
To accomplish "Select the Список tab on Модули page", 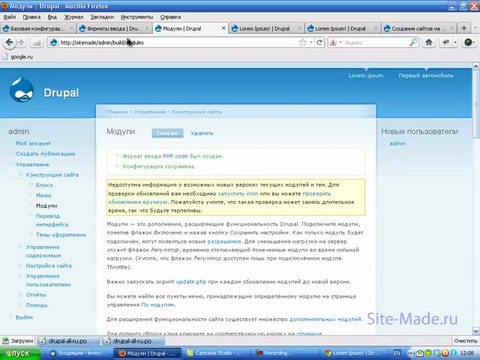I will coord(167,133).
